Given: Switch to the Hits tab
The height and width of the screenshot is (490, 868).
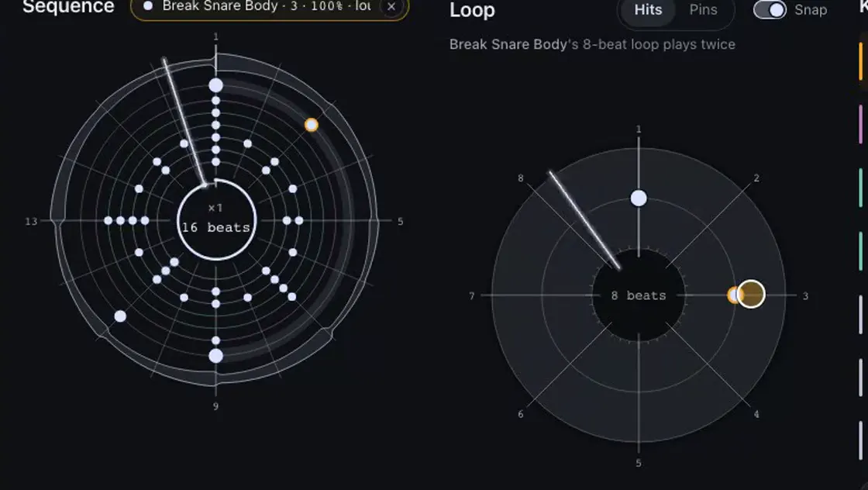Looking at the screenshot, I should click(648, 10).
